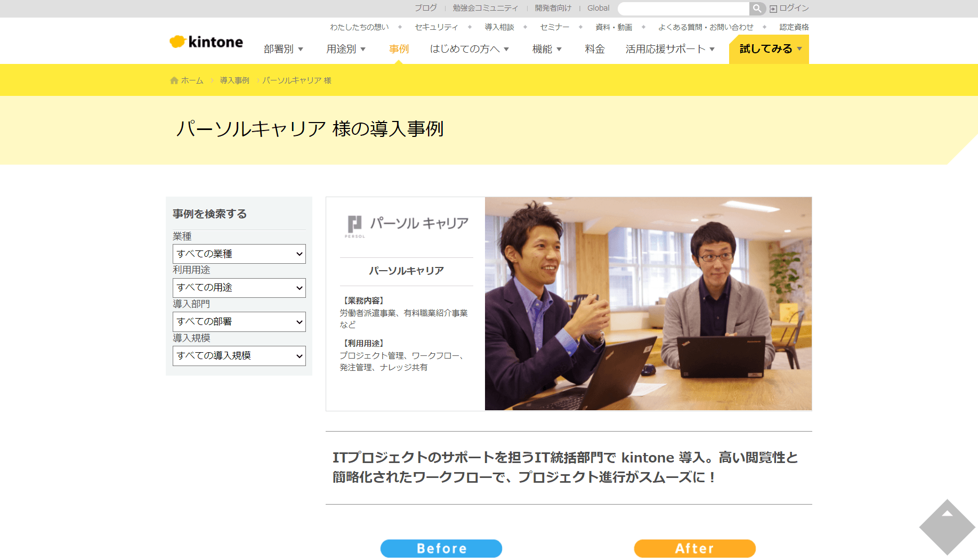This screenshot has height=560, width=978.
Task: Click the 導入事例 breadcrumb link
Action: click(235, 80)
